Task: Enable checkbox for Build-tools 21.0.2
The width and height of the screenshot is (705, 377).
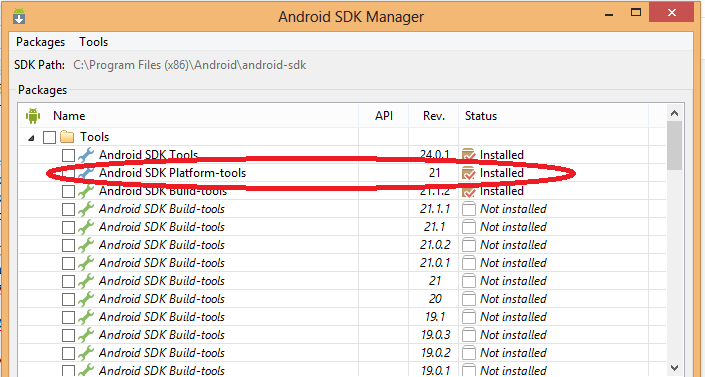Action: [68, 245]
